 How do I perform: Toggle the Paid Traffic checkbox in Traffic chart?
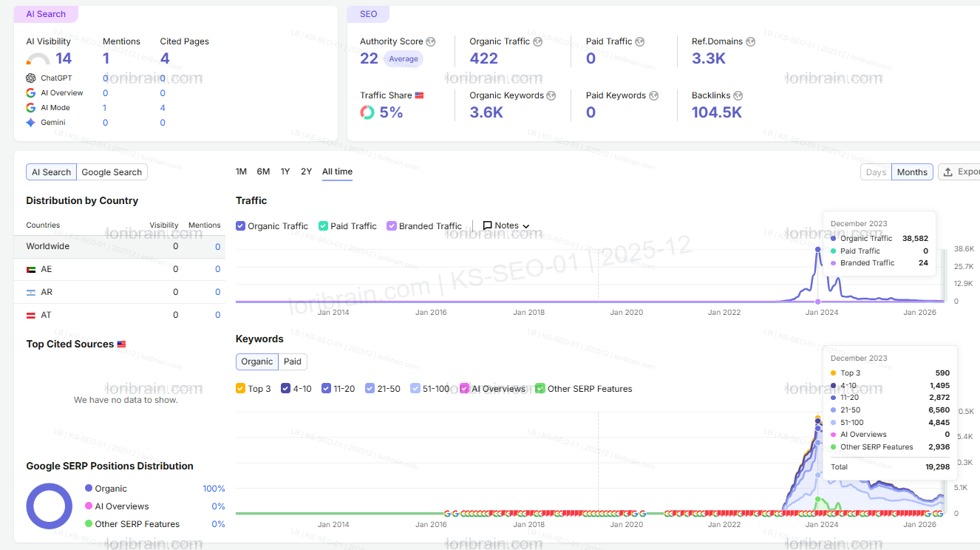323,226
